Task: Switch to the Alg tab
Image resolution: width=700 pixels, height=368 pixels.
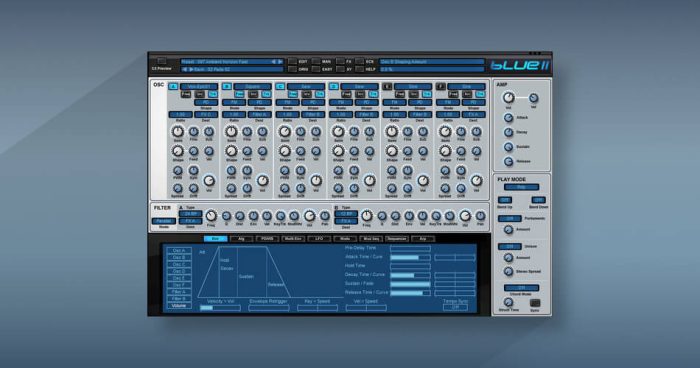Action: (x=242, y=239)
